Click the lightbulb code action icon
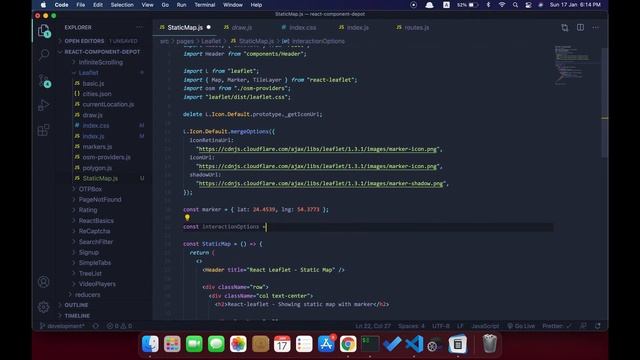This screenshot has height=360, width=640. click(x=187, y=218)
